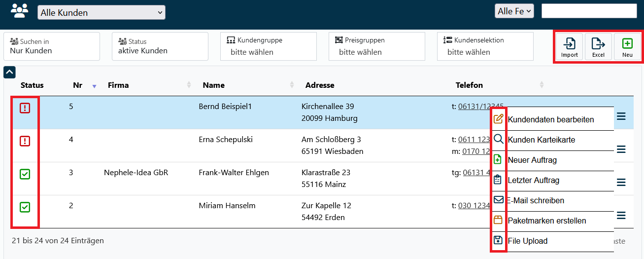Open hamburger menu for Miriam Hanselm row
Viewport: 644px width, 259px height.
click(621, 216)
